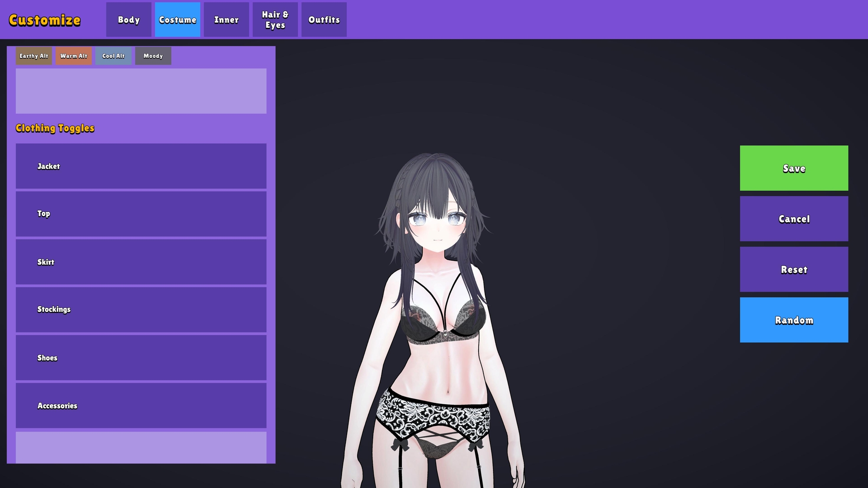Toggle the Accessories option
The height and width of the screenshot is (488, 868).
tap(141, 406)
